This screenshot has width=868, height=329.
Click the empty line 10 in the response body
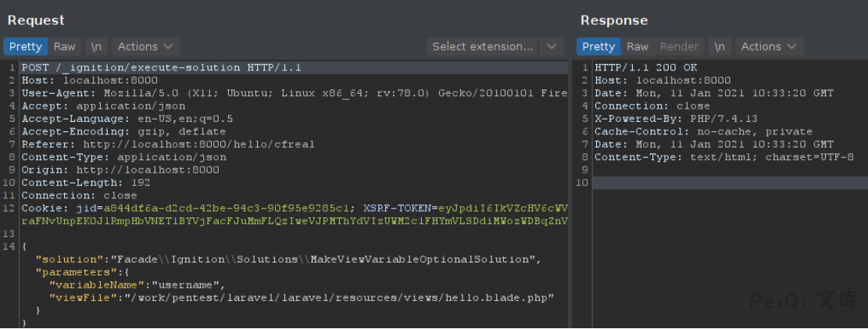tap(727, 183)
